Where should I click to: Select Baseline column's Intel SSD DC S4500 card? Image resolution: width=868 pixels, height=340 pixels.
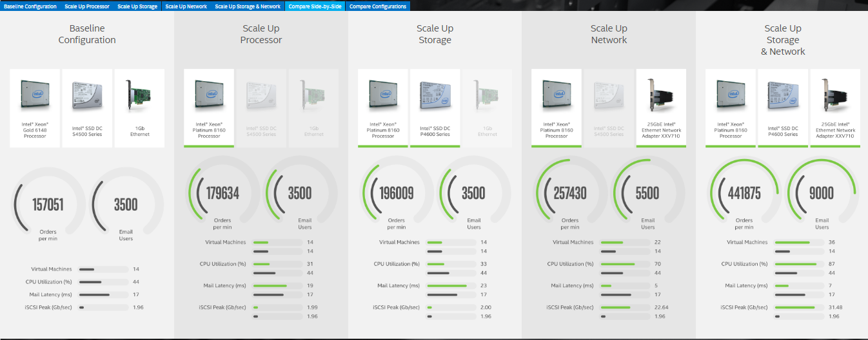coord(87,108)
